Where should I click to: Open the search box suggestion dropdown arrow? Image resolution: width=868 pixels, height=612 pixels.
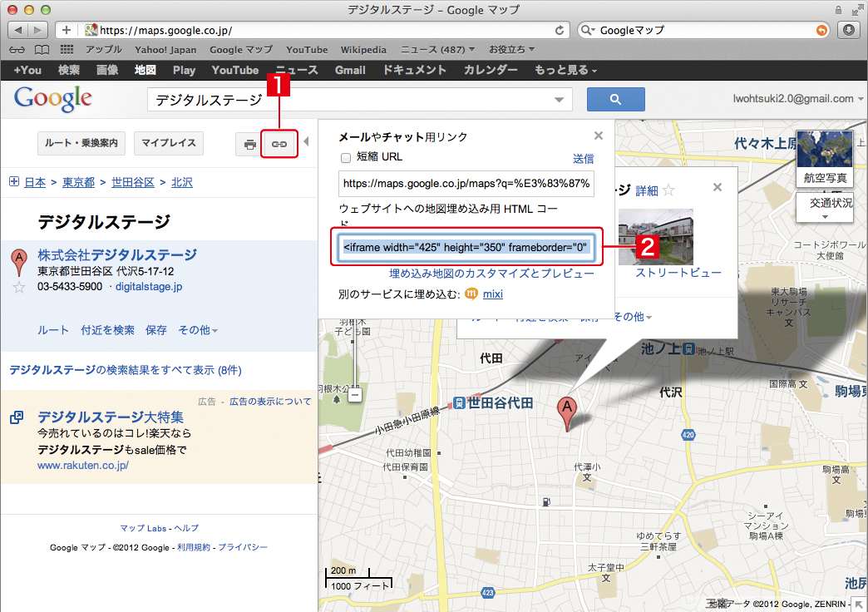click(559, 100)
